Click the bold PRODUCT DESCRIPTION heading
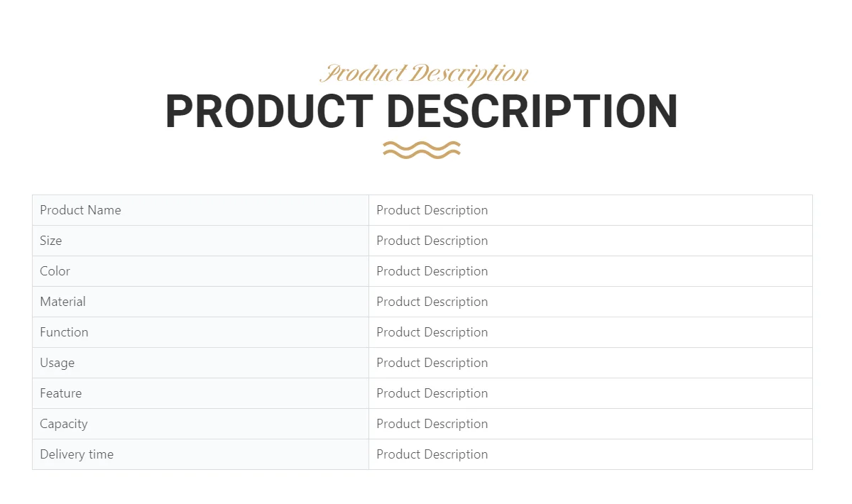Image resolution: width=852 pixels, height=504 pixels. pyautogui.click(x=422, y=111)
